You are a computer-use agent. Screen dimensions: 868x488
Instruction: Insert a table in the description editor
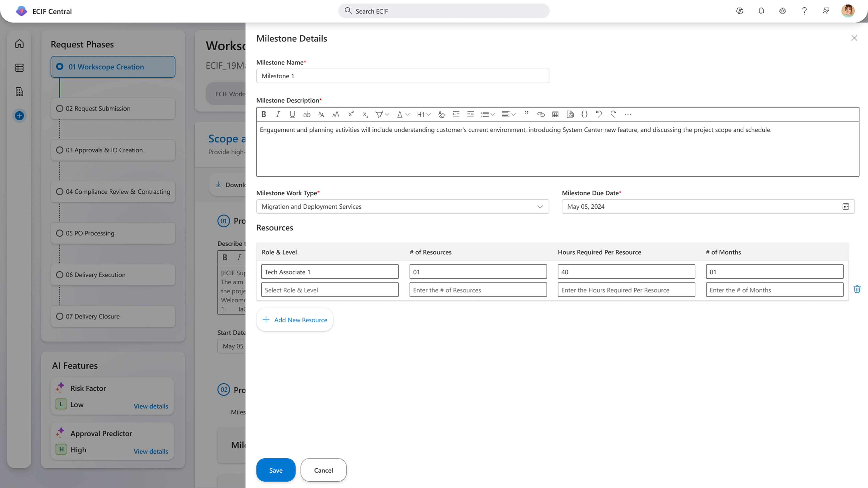[555, 114]
